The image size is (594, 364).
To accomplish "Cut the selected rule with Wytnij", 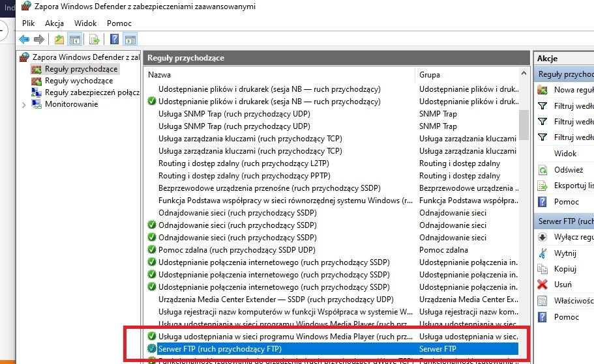I will [565, 253].
